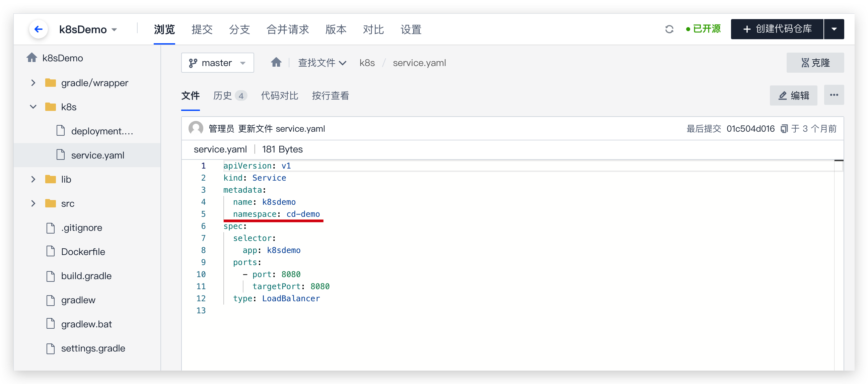Click the 管理员 author name
The height and width of the screenshot is (384, 868).
[221, 128]
